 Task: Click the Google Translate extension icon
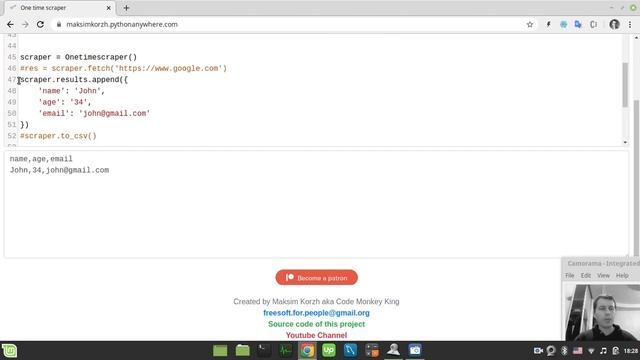point(578,24)
